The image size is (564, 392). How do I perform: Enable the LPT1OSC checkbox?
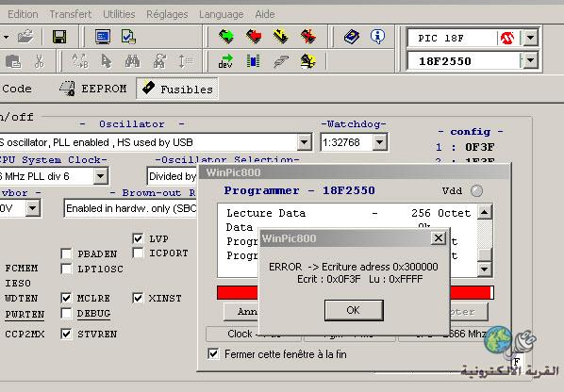tap(66, 269)
